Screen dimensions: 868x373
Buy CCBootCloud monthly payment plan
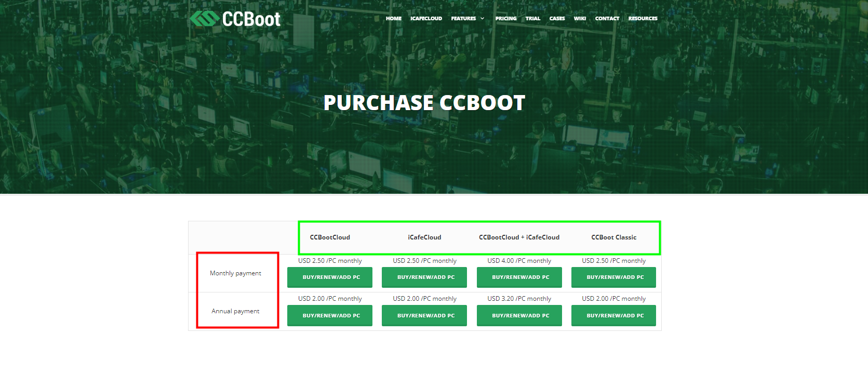[330, 277]
